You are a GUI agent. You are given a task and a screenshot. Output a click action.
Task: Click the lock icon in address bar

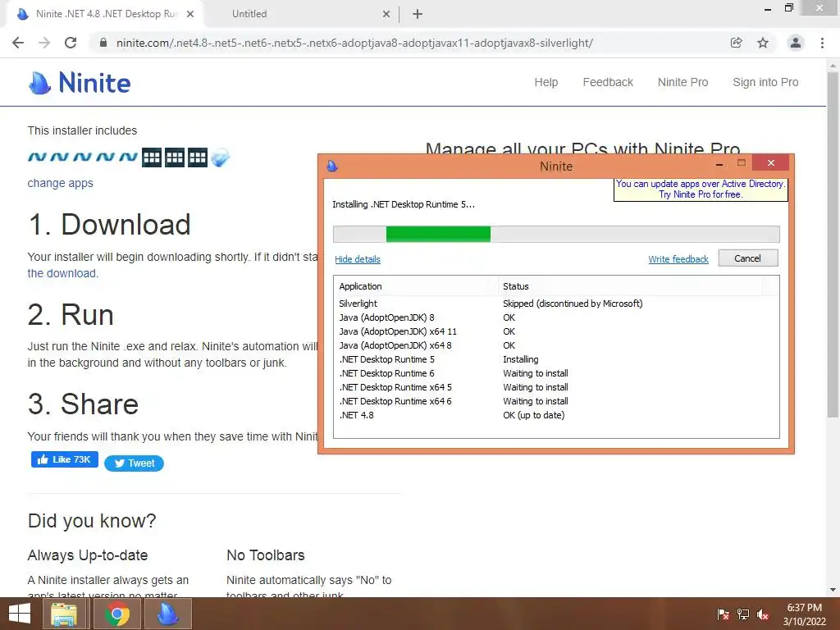103,43
